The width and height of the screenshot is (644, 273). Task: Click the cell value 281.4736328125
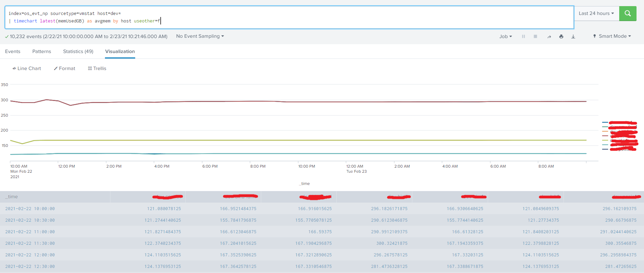coord(389,267)
